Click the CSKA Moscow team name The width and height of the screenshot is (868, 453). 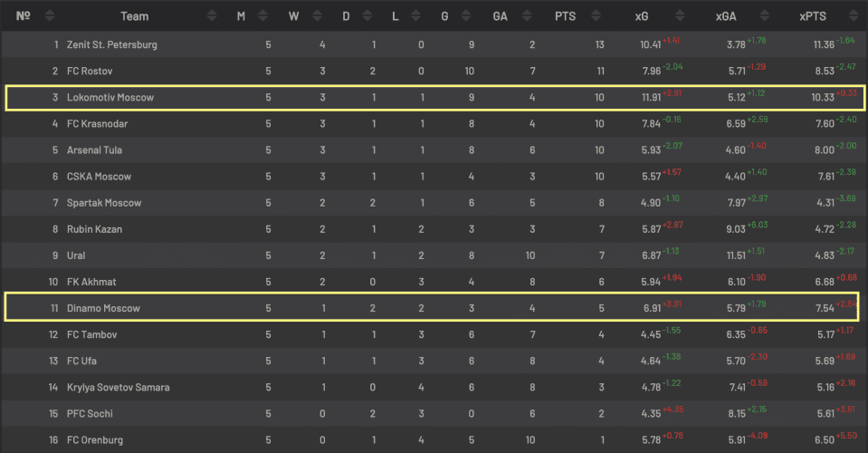[100, 177]
